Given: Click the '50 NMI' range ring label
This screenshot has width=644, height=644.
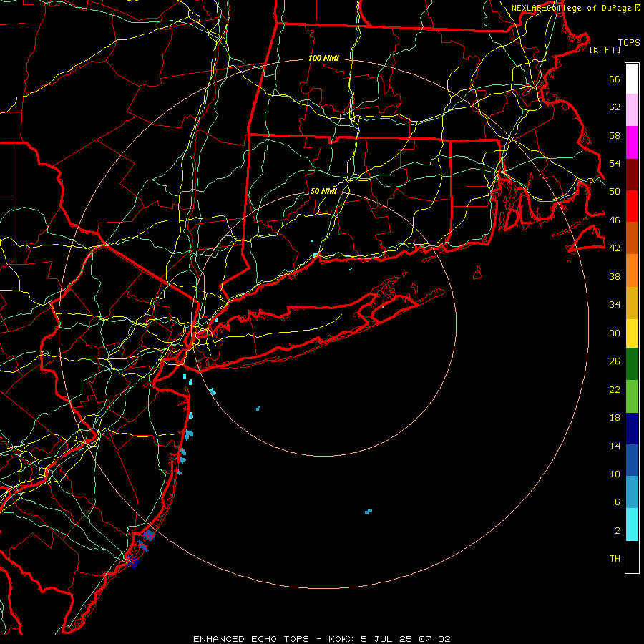Looking at the screenshot, I should tap(323, 191).
